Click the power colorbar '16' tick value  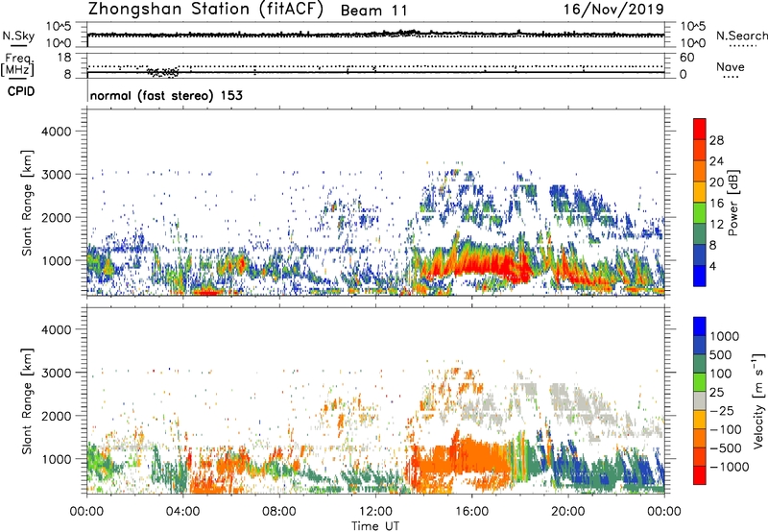[x=716, y=204]
